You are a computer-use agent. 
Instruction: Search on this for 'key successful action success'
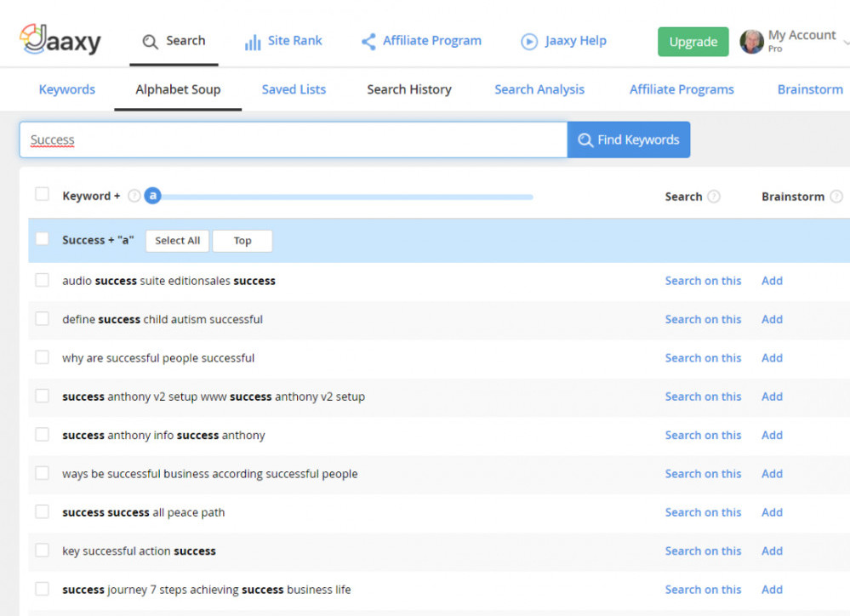703,551
